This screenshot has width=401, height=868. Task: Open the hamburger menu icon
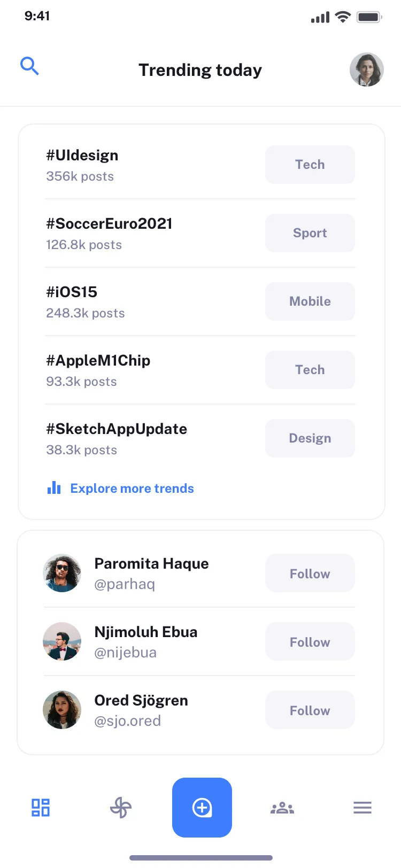coord(362,808)
